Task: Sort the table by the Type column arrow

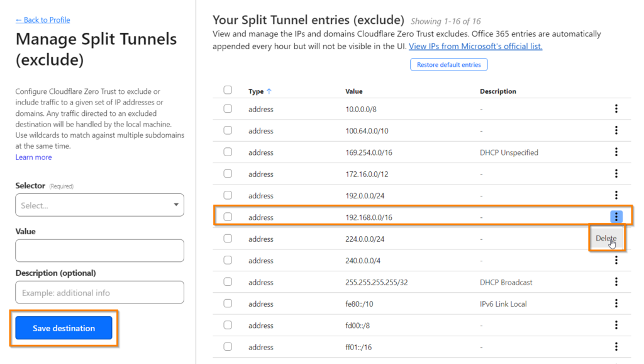Action: (x=269, y=91)
